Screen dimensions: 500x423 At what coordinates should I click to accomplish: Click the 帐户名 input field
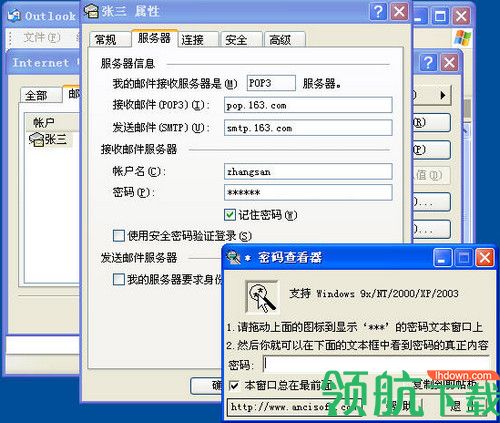pos(308,172)
